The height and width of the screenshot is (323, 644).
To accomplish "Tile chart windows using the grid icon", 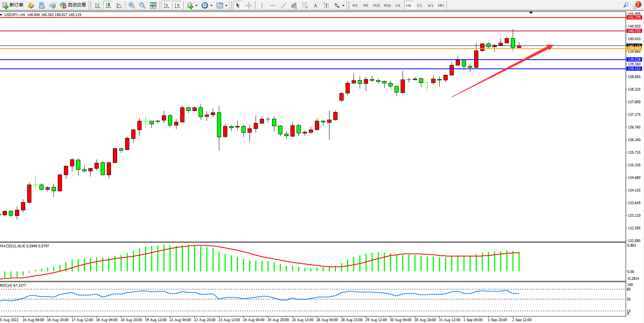I will [153, 5].
